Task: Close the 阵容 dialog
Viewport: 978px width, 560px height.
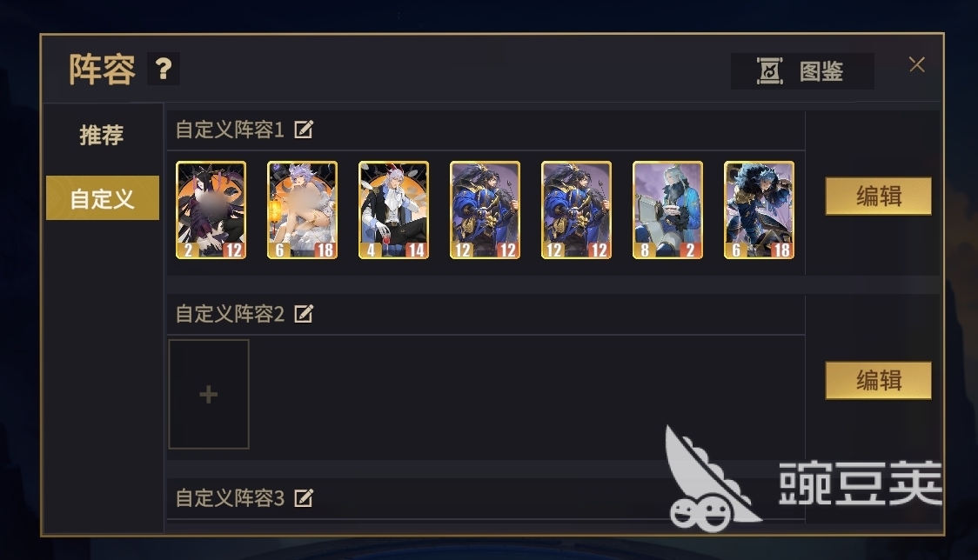Action: [917, 64]
